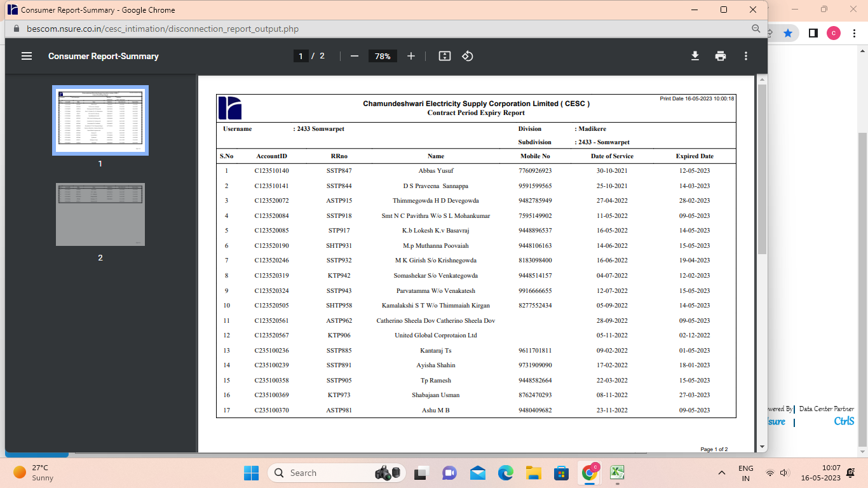The height and width of the screenshot is (488, 868).
Task: Click the PDF viewer scrollbar down arrow
Action: (x=763, y=447)
